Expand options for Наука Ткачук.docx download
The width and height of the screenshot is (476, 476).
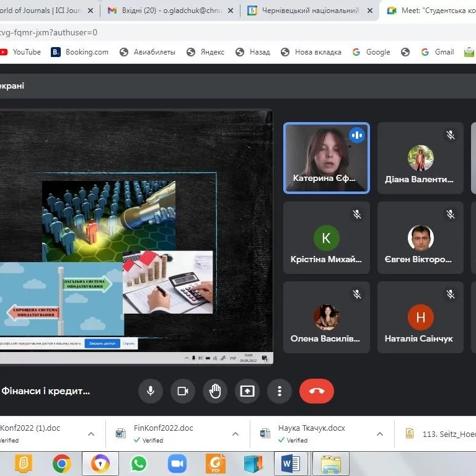pyautogui.click(x=380, y=434)
